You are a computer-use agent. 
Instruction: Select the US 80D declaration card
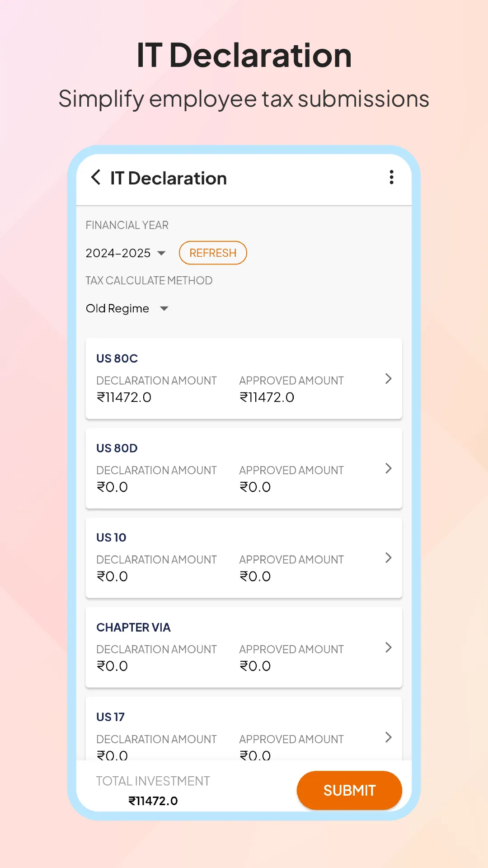click(x=244, y=468)
